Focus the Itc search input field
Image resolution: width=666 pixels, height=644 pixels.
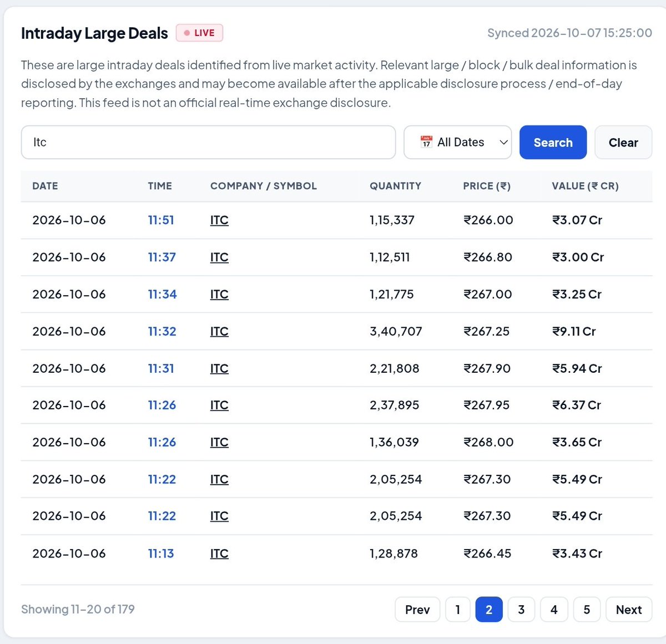(x=208, y=143)
